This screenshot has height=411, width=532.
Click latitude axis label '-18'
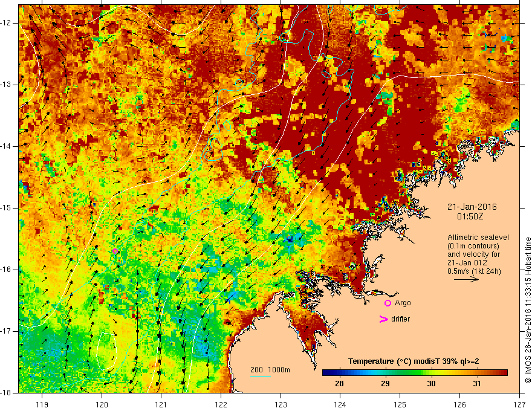(x=6, y=393)
